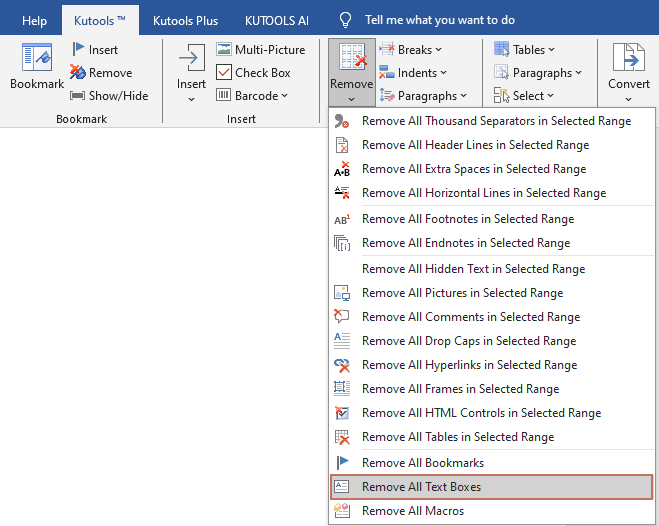
Task: Click Remove bookmark button label
Action: coord(111,73)
